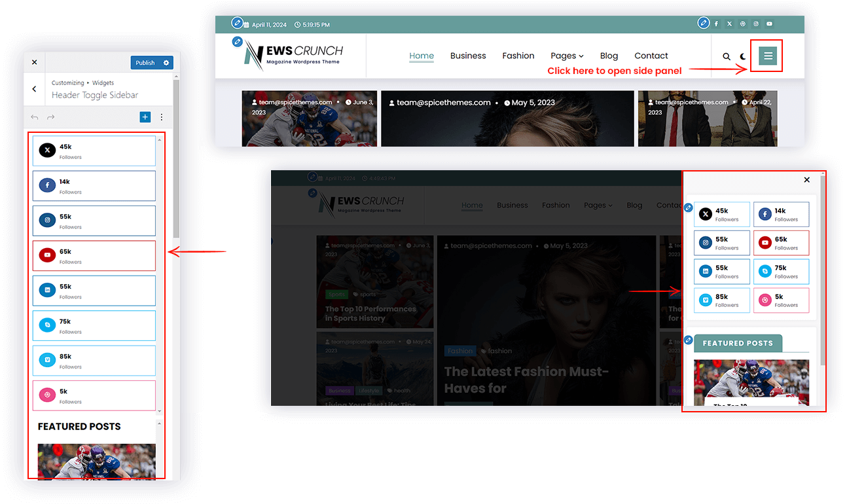847x504 pixels.
Task: Click the edit pencil beside side panel social cards
Action: click(689, 207)
